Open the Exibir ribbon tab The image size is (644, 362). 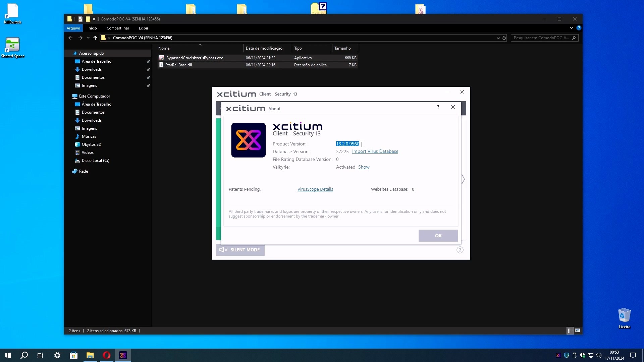point(143,28)
